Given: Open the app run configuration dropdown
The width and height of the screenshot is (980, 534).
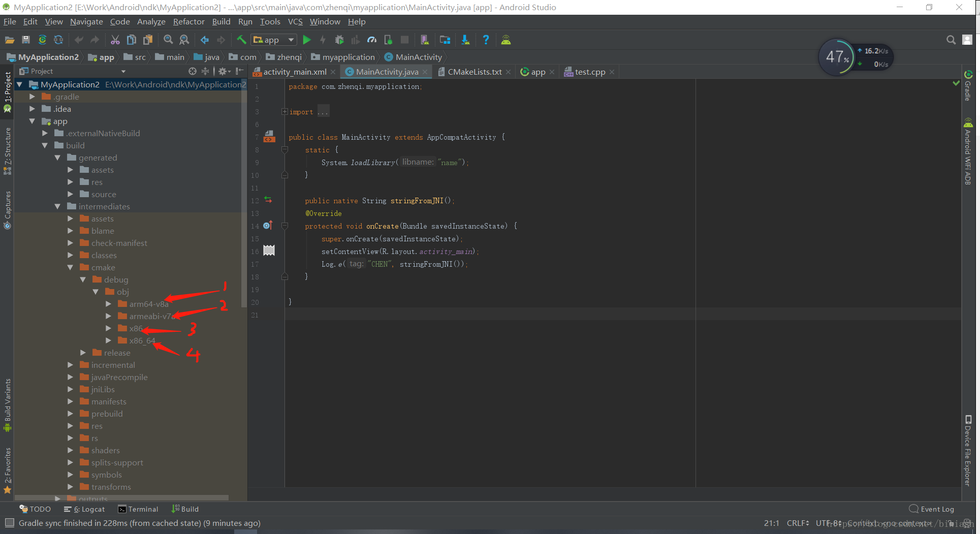Looking at the screenshot, I should pos(274,40).
